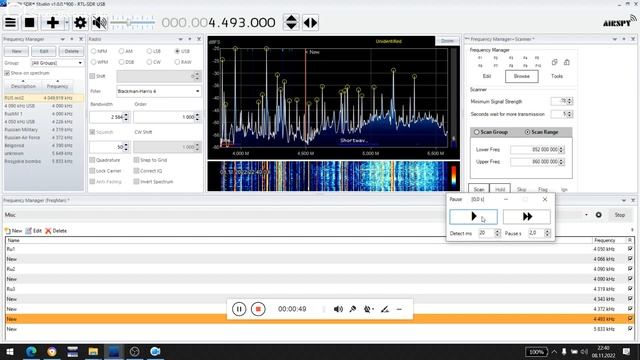Click the New icon in FreqMan toolbar

(x=13, y=231)
